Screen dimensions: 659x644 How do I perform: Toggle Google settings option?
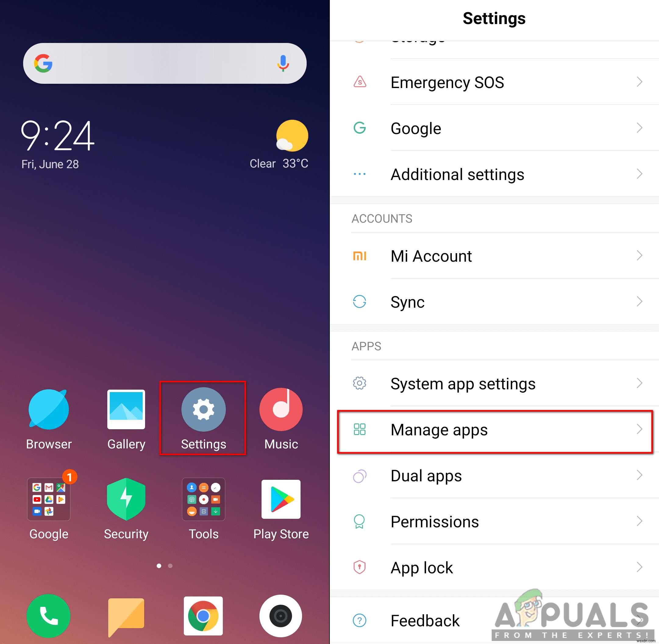click(x=495, y=128)
